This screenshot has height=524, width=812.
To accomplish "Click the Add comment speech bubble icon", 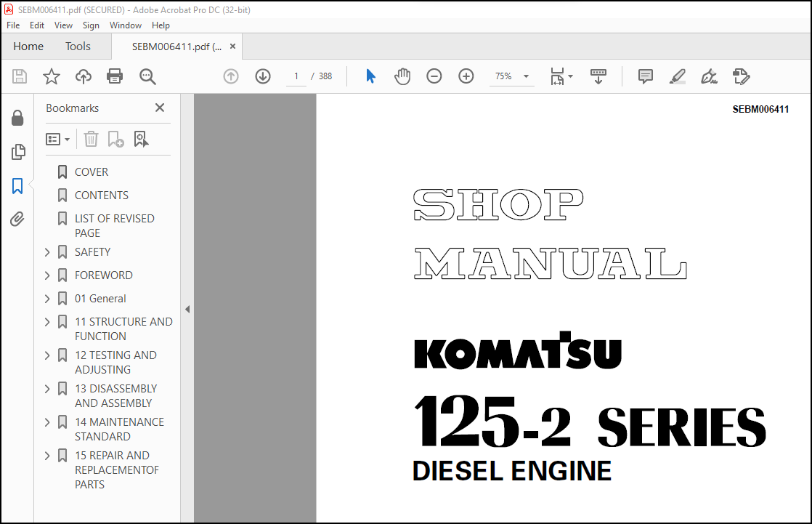I will (x=645, y=77).
